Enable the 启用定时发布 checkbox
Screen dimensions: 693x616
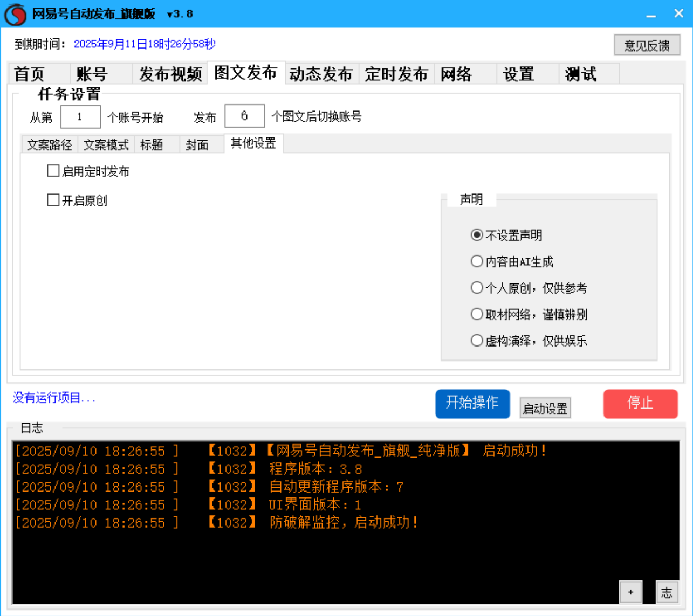(x=53, y=171)
